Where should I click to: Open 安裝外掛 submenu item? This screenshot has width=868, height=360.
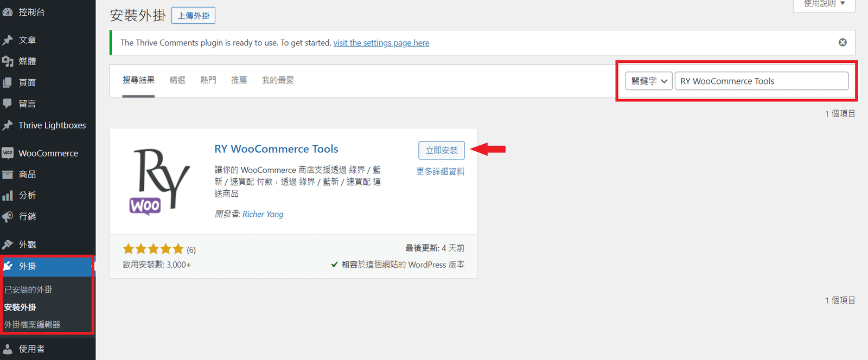[x=20, y=307]
